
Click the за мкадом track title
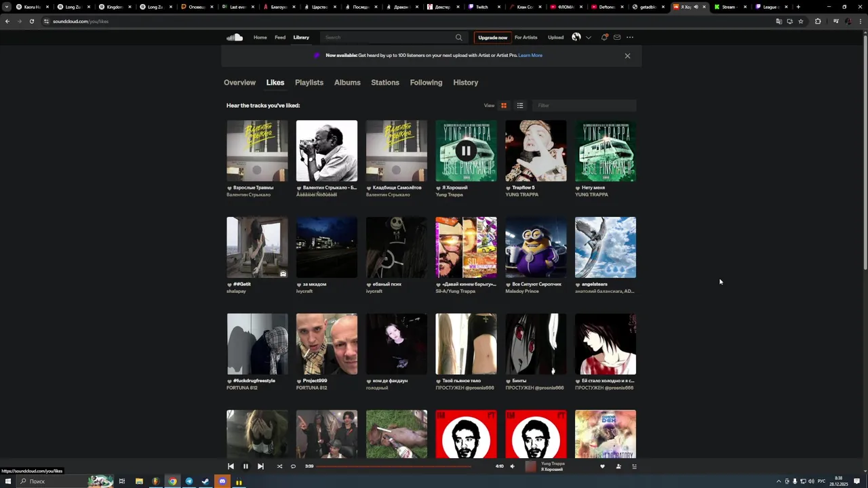(315, 285)
